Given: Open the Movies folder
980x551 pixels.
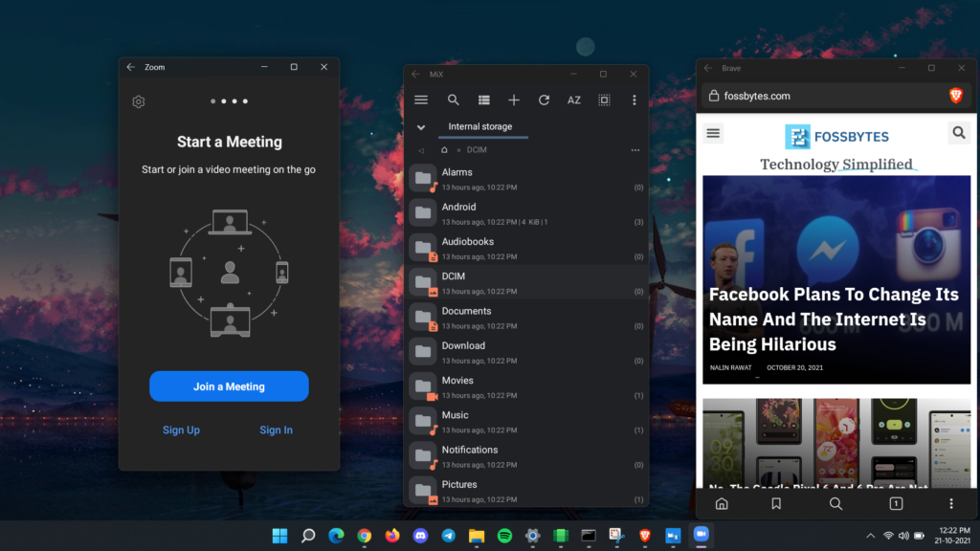Looking at the screenshot, I should coord(527,386).
